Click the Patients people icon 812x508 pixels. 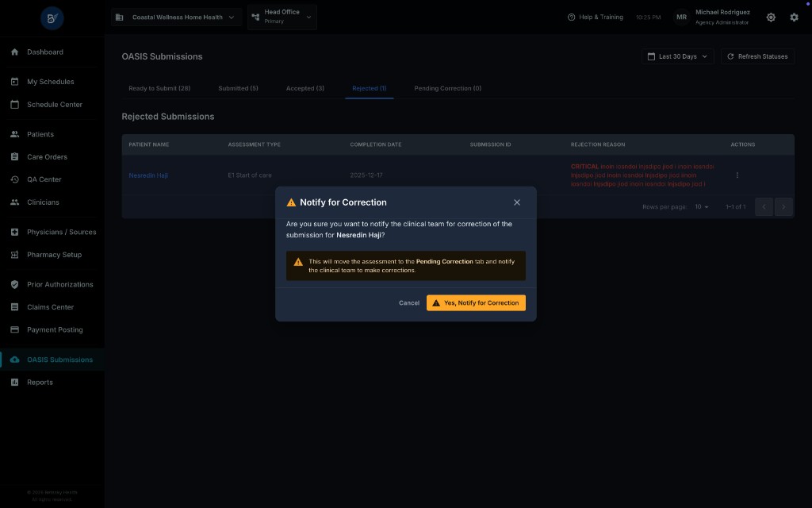pyautogui.click(x=14, y=133)
